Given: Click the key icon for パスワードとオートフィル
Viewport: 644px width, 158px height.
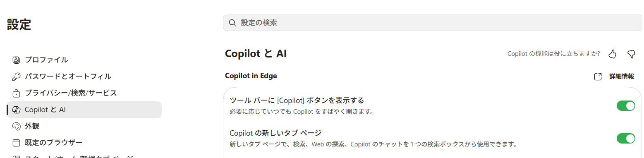Looking at the screenshot, I should [16, 77].
